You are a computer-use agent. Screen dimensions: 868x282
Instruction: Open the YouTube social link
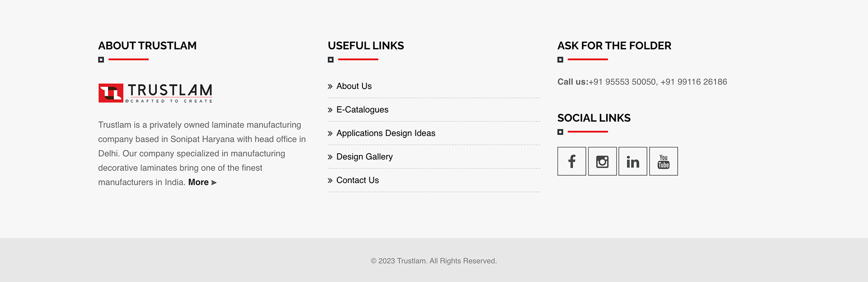(x=663, y=161)
